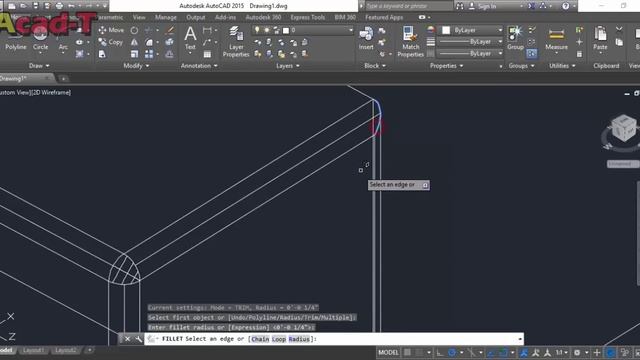Toggle isometric drafting in status bar
Viewport: 640px width, 360px height.
tap(471, 352)
